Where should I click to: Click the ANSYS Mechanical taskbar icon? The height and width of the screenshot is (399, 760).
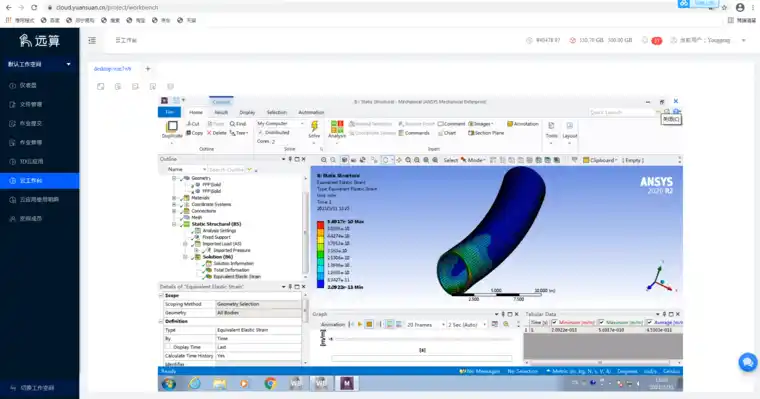pos(347,383)
